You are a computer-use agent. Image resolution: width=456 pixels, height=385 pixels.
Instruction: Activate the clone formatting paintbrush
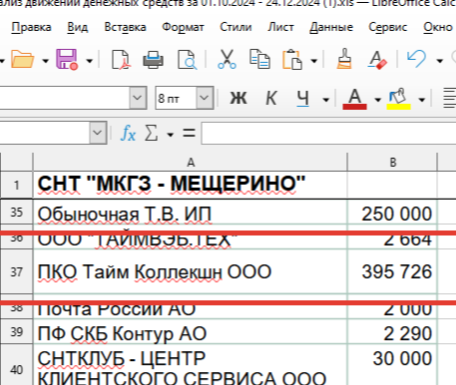click(344, 59)
